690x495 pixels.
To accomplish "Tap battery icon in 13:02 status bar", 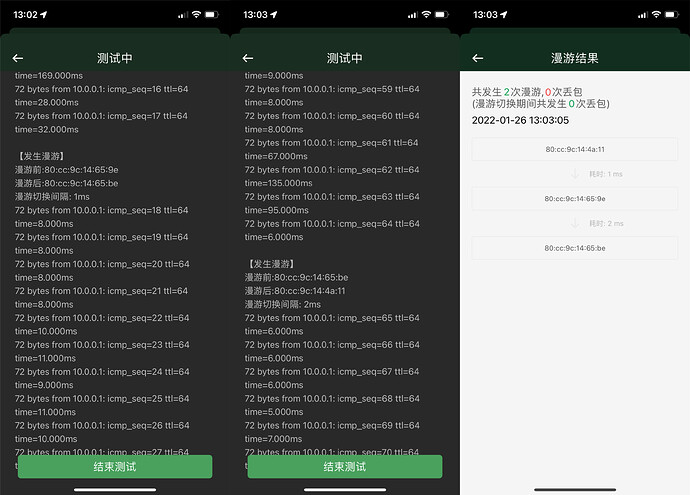I will click(212, 15).
